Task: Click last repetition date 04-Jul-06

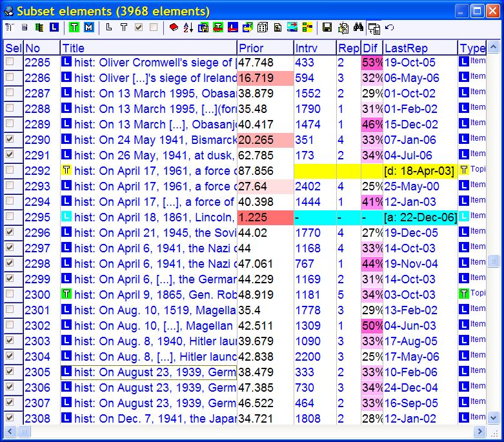Action: click(x=408, y=156)
